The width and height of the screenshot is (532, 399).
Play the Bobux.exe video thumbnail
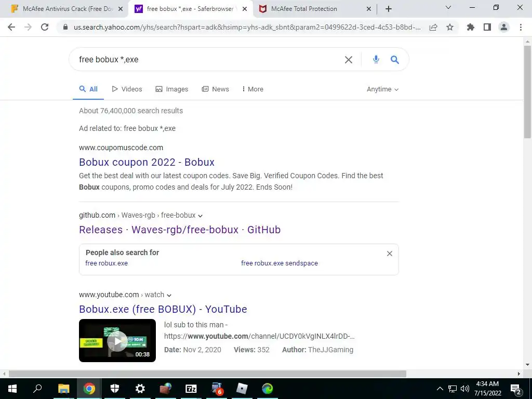pos(117,341)
